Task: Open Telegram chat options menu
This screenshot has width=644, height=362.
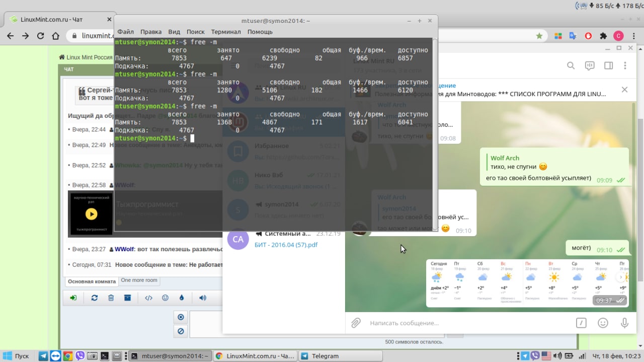Action: (625, 65)
